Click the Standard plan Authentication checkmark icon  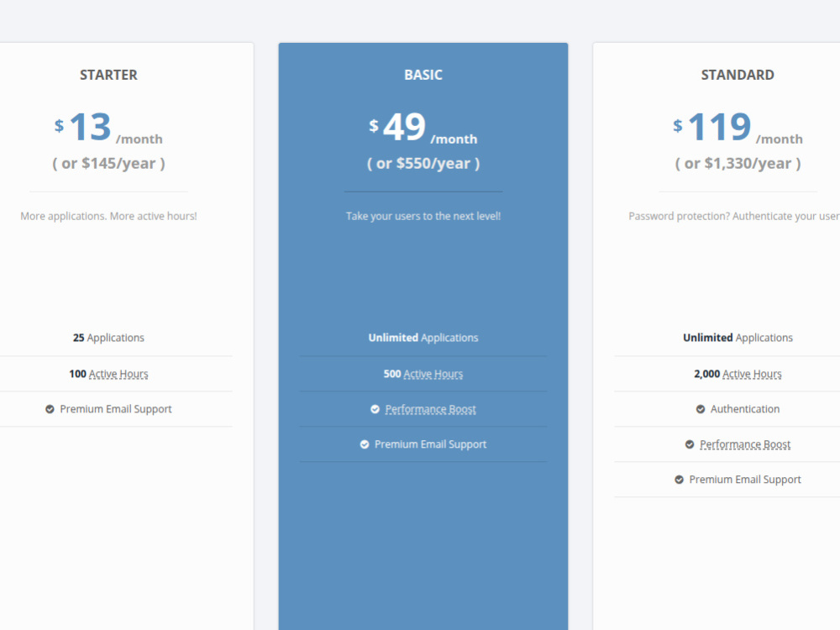click(x=701, y=409)
